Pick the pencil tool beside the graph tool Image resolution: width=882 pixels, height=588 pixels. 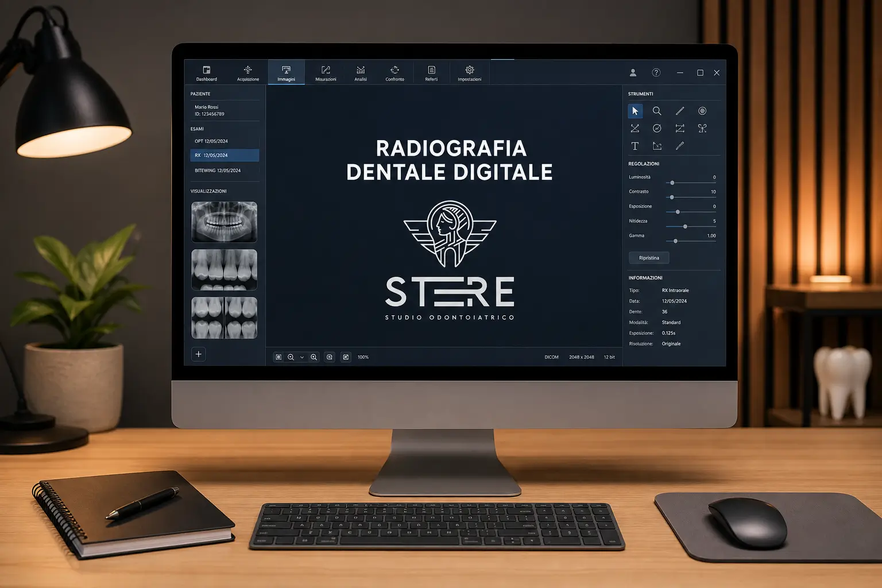point(680,146)
